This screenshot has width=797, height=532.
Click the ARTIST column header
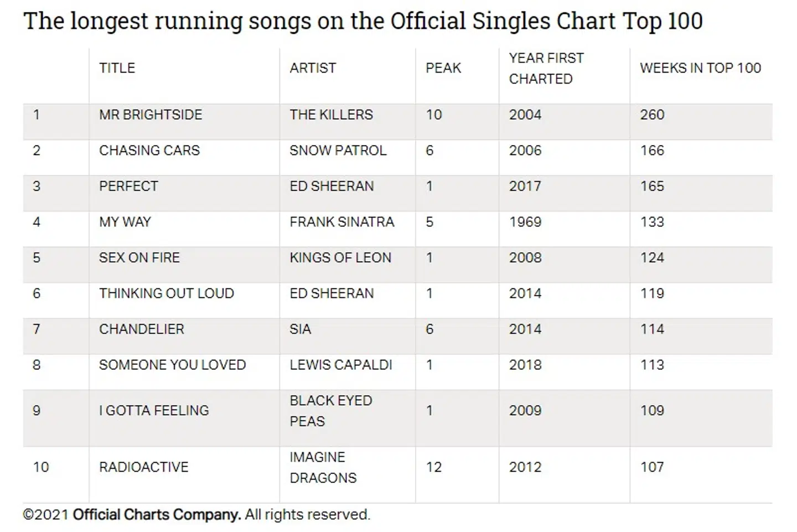(x=313, y=68)
